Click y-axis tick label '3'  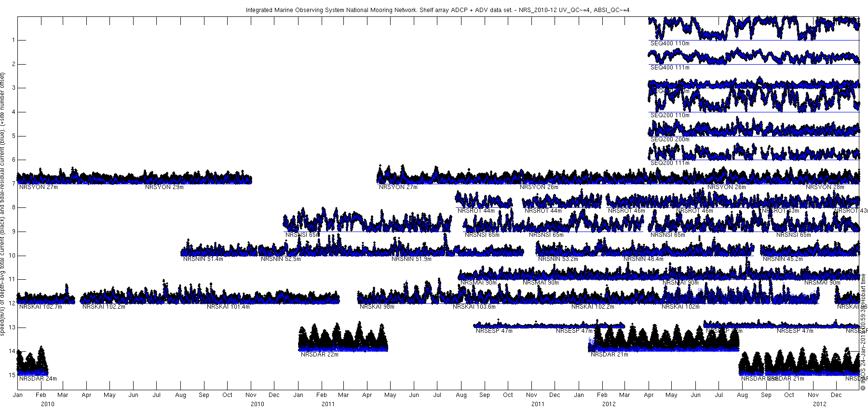point(14,88)
